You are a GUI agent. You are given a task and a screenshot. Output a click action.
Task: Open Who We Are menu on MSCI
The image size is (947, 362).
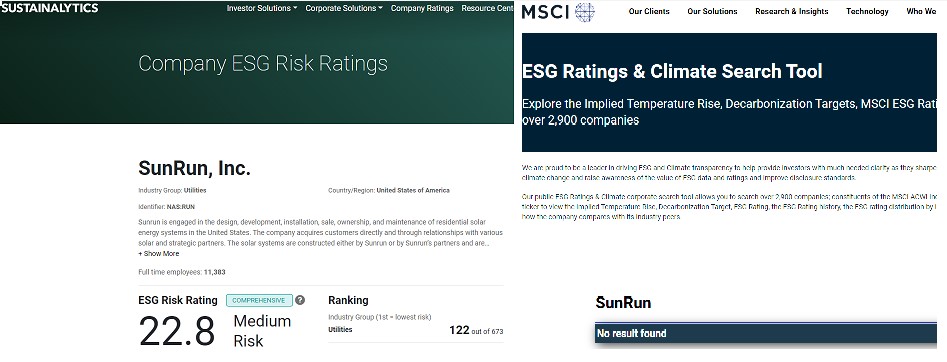(922, 11)
